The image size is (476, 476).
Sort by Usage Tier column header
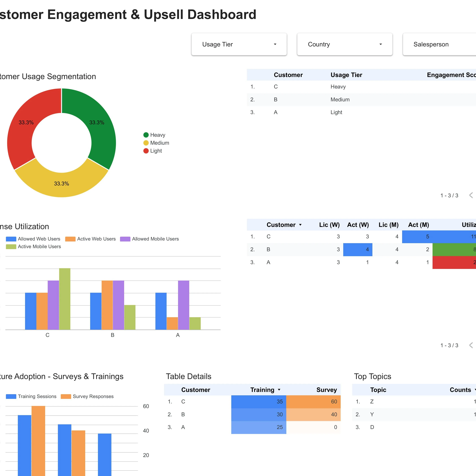pos(346,75)
